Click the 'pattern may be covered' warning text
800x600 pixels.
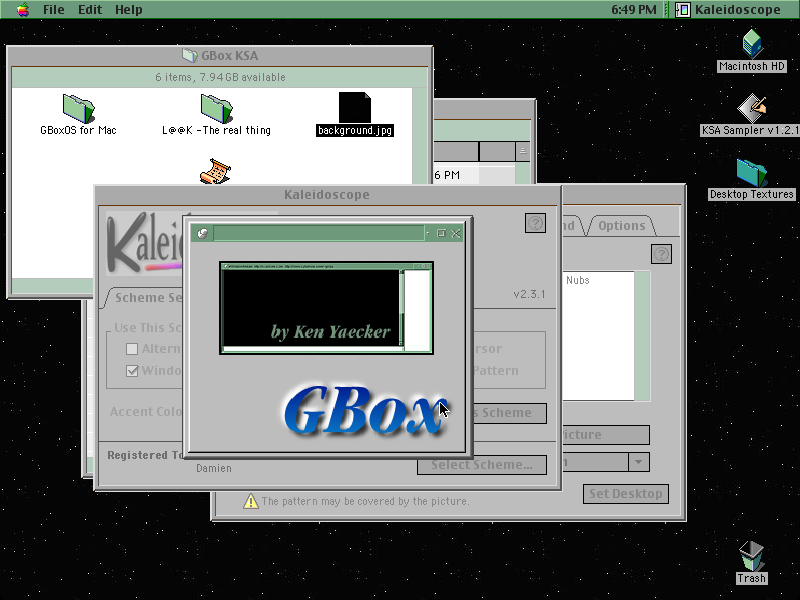tap(365, 502)
